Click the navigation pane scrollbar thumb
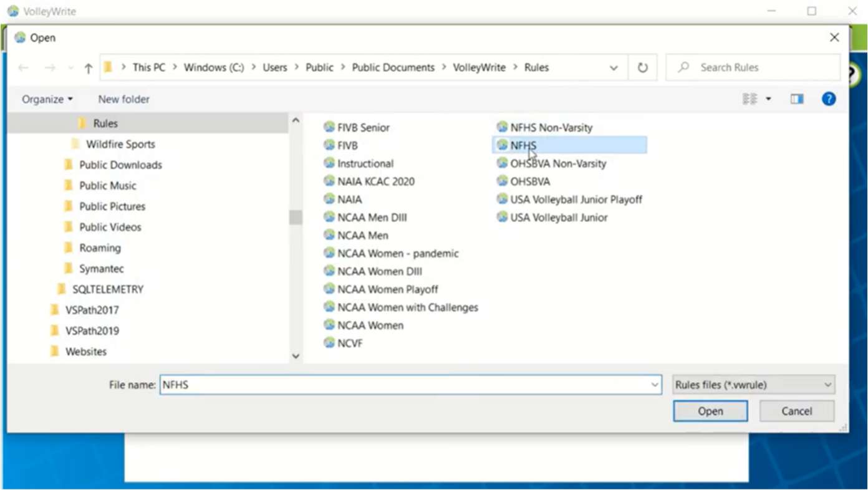868x490 pixels. tap(296, 217)
